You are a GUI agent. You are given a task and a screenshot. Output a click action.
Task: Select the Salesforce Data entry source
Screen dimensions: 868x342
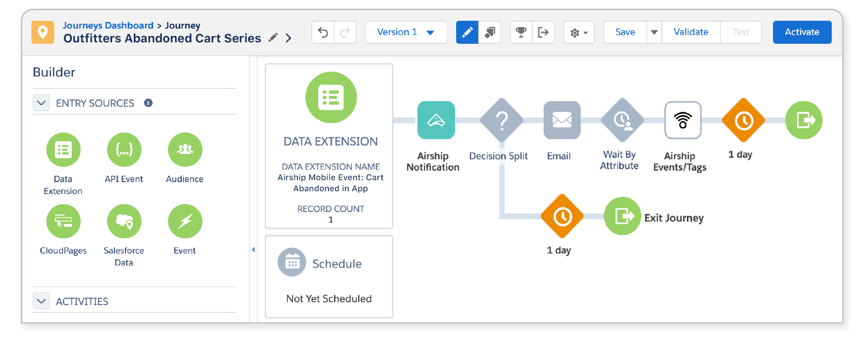pyautogui.click(x=124, y=221)
